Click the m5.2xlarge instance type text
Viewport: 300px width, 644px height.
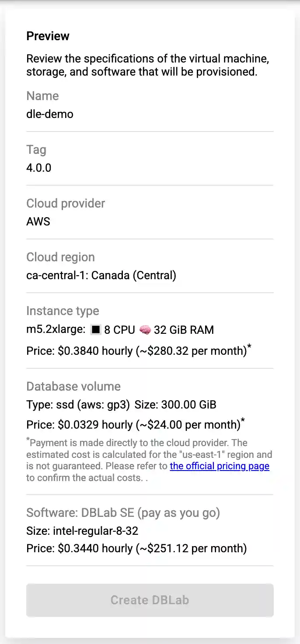(x=56, y=329)
